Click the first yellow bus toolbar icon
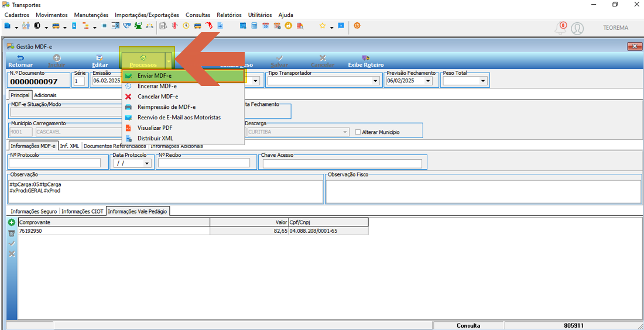644x330 pixels. (x=56, y=26)
